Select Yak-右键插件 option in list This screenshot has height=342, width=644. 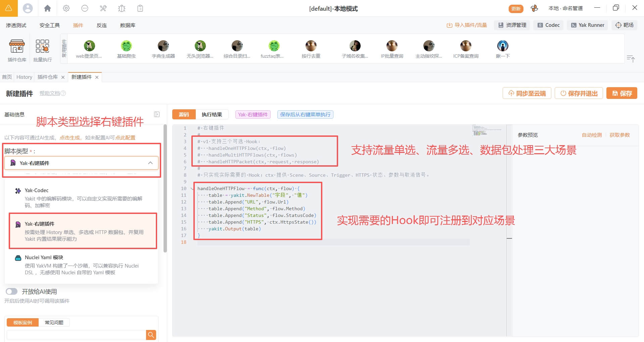point(83,231)
